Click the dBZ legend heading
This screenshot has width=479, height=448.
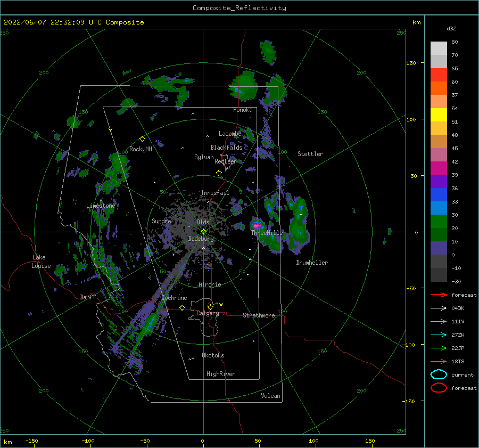[x=451, y=28]
